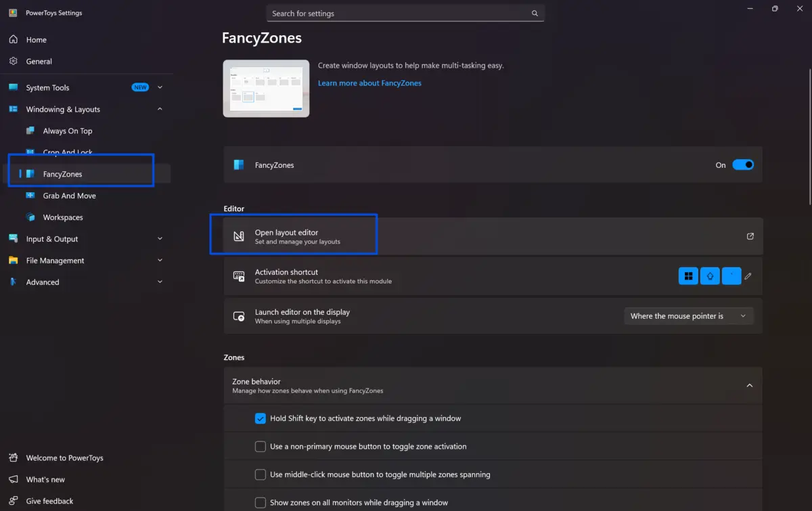The height and width of the screenshot is (511, 812).
Task: Expand the Input & Output group
Action: pos(160,239)
